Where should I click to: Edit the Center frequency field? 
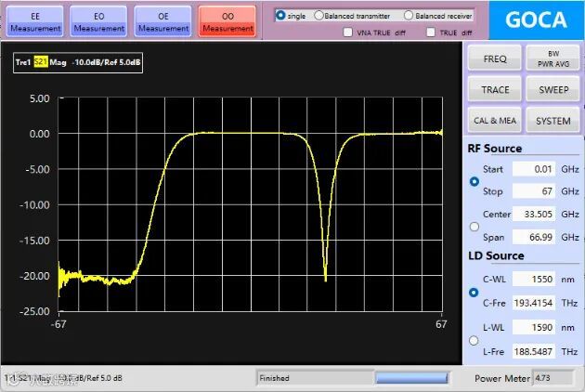pyautogui.click(x=534, y=215)
